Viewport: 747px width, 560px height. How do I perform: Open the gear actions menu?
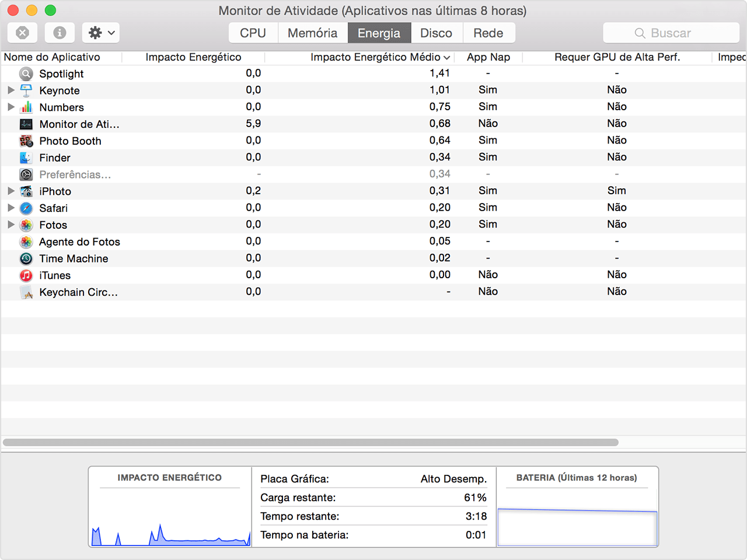coord(101,33)
